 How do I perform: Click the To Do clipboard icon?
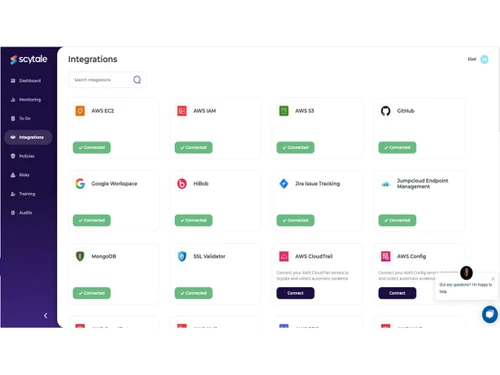pyautogui.click(x=13, y=118)
